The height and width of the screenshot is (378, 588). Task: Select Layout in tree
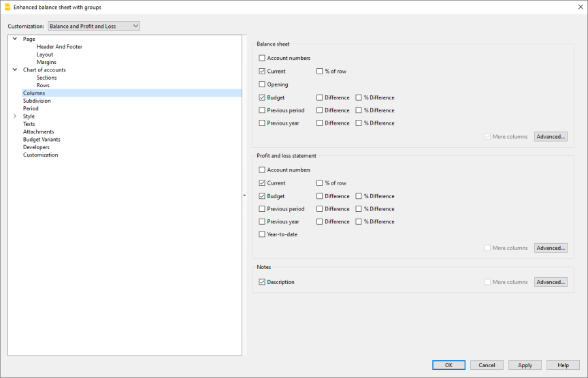pos(45,54)
